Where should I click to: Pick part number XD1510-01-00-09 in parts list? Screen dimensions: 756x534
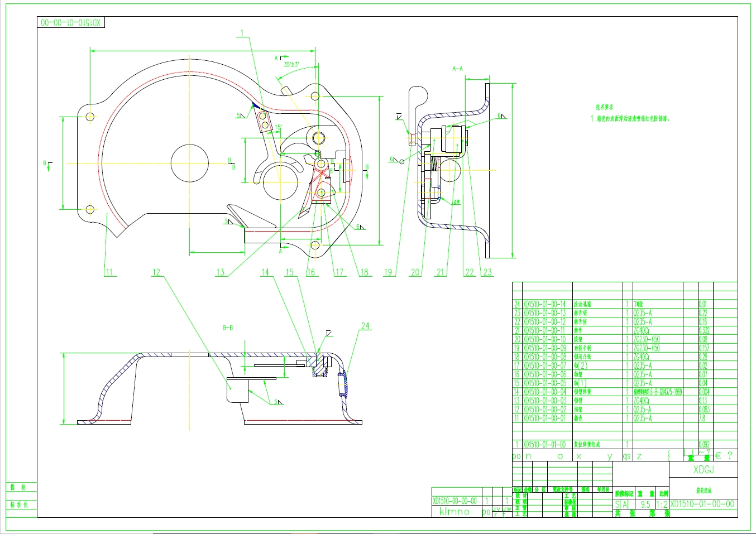[544, 348]
